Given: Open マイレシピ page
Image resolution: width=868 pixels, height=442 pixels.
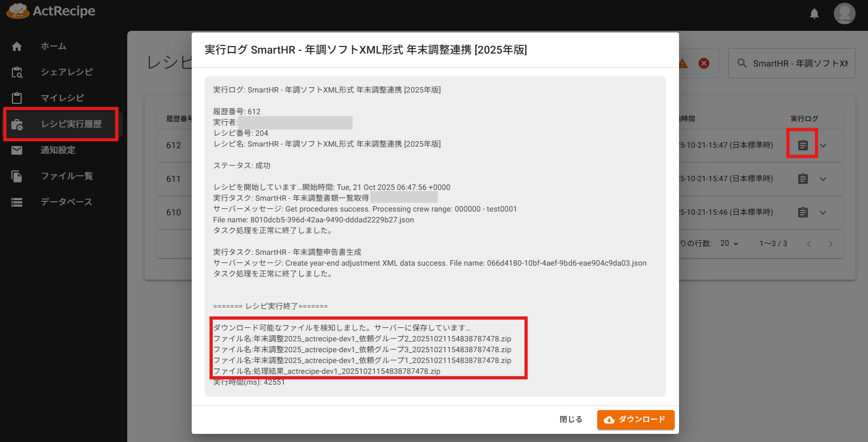Looking at the screenshot, I should pos(62,98).
